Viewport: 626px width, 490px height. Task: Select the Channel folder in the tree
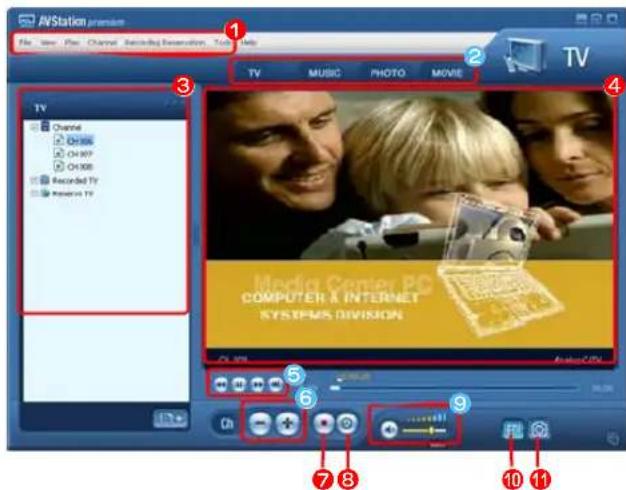pos(67,127)
